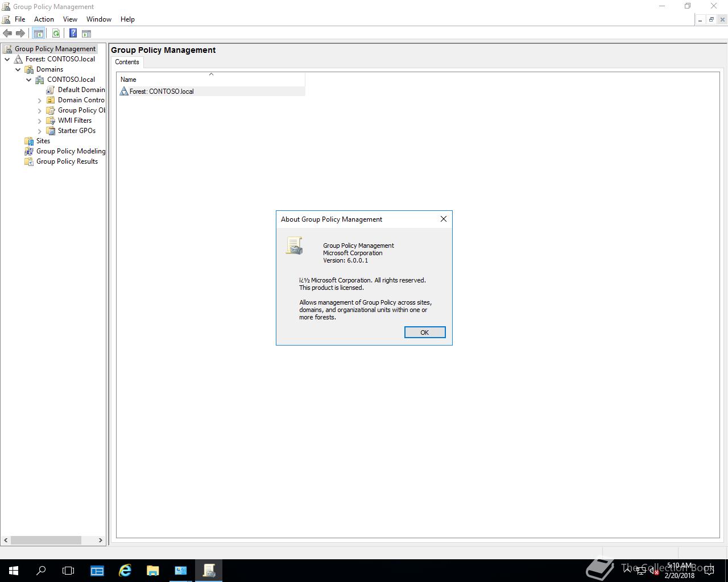Click the Domain Controllers OU icon
Image resolution: width=728 pixels, height=582 pixels.
[51, 100]
